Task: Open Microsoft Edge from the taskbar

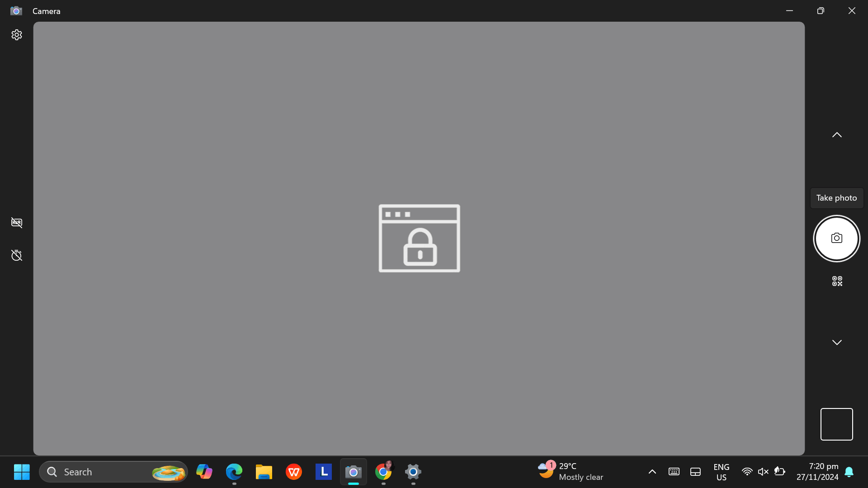Action: pos(234,472)
